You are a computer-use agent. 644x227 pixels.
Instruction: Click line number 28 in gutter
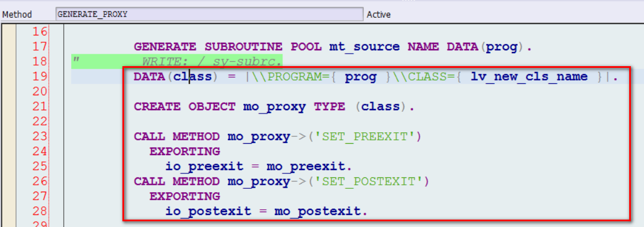39,211
